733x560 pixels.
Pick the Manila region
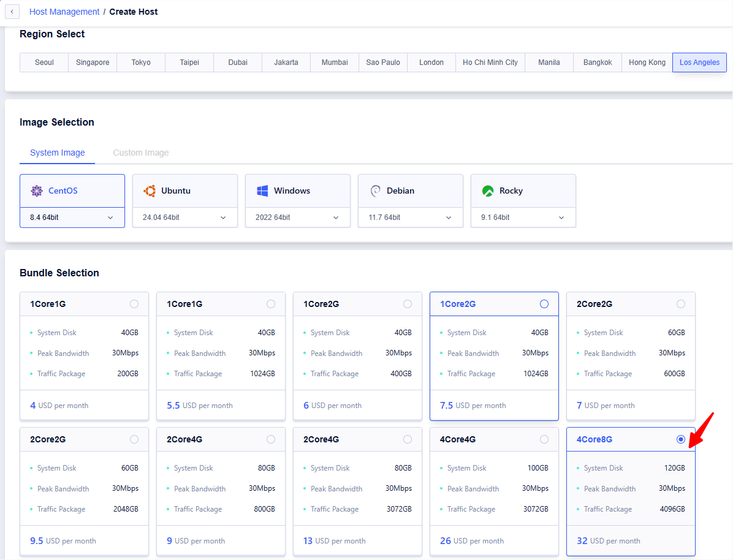pyautogui.click(x=549, y=62)
